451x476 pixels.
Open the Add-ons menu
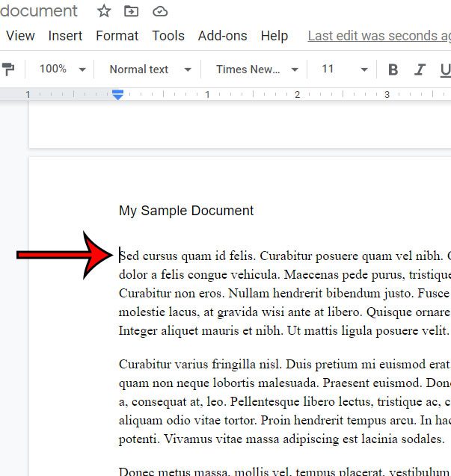(x=222, y=36)
